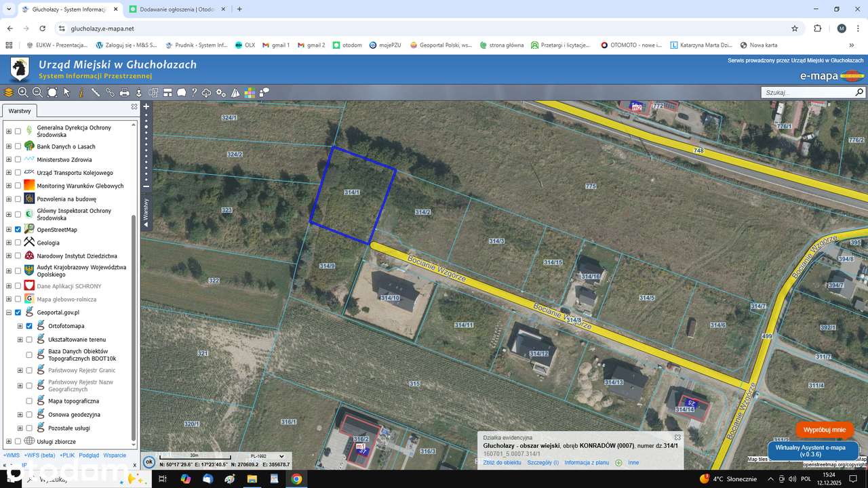
Task: Expand the Bank Danych o Lasach node
Action: (x=8, y=146)
